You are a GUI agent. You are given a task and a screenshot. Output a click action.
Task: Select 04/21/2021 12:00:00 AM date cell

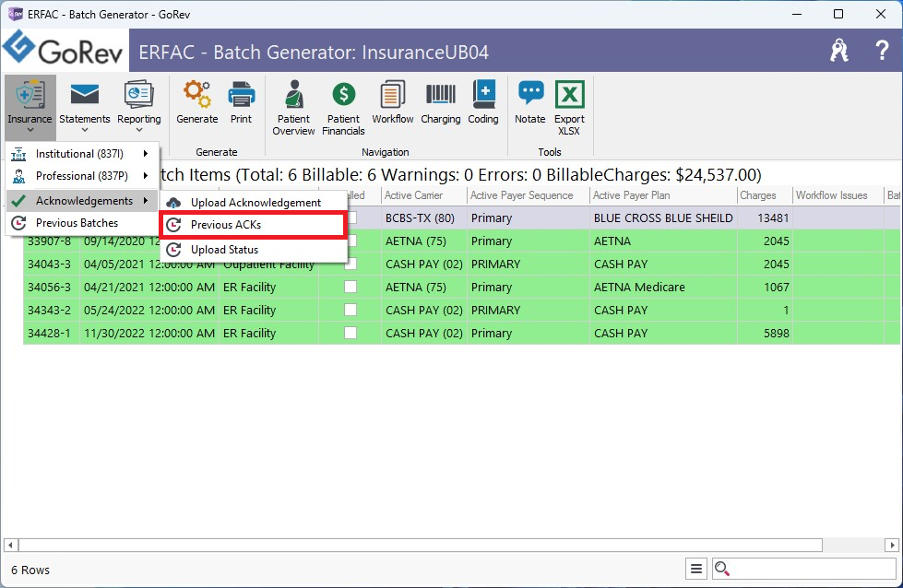click(x=149, y=288)
